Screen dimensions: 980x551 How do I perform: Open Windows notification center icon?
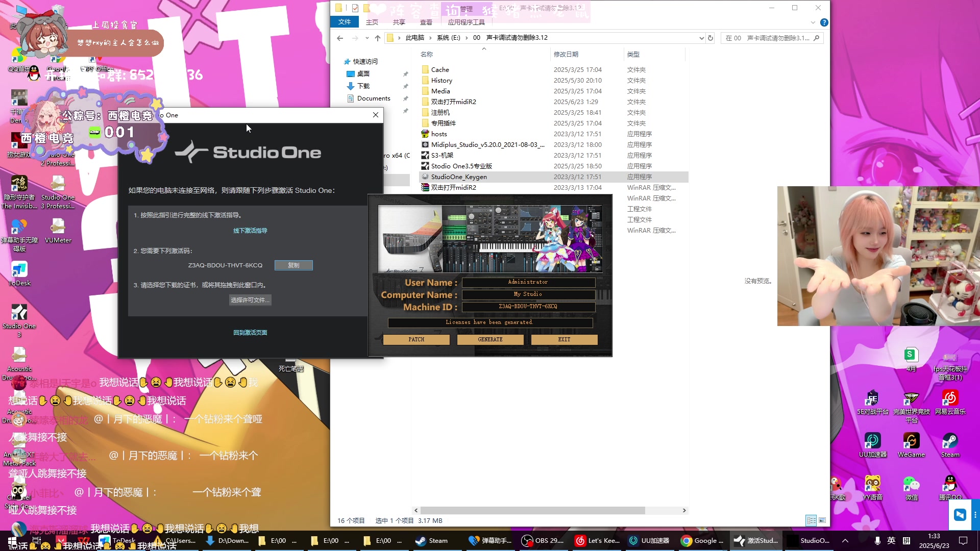pos(963,541)
